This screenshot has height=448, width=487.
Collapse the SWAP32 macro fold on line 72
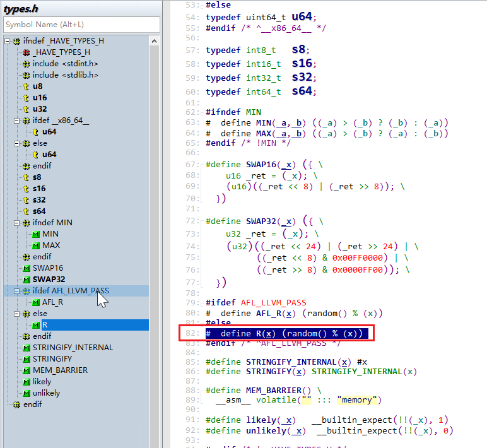[x=202, y=221]
